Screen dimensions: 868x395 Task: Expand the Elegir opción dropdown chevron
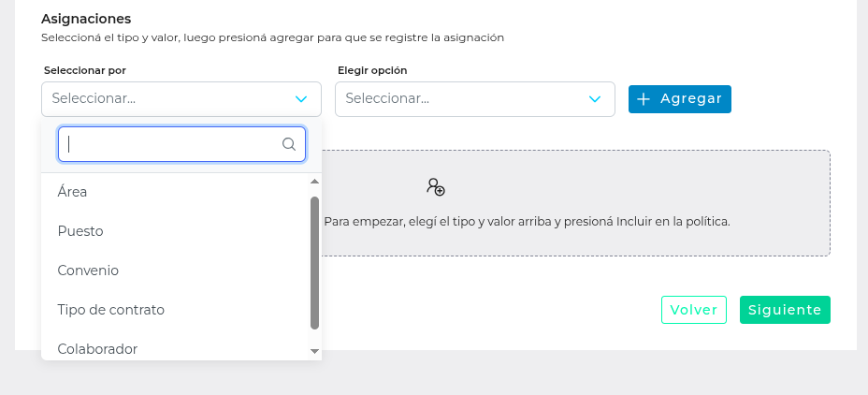[594, 99]
